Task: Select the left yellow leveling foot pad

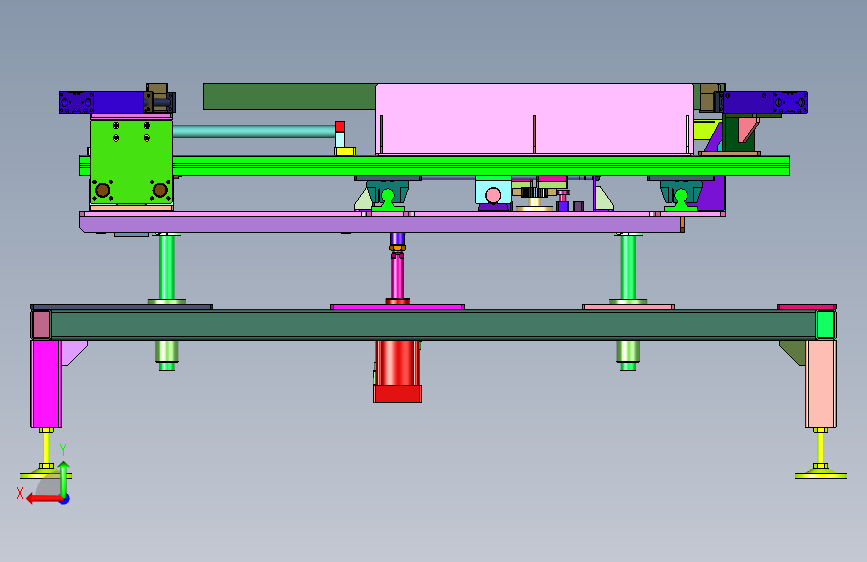Action: 46,475
